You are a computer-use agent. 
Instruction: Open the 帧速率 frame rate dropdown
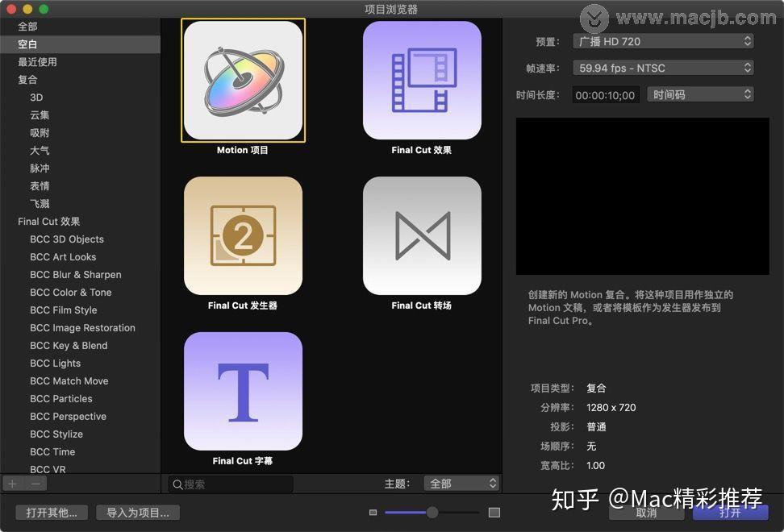[663, 68]
